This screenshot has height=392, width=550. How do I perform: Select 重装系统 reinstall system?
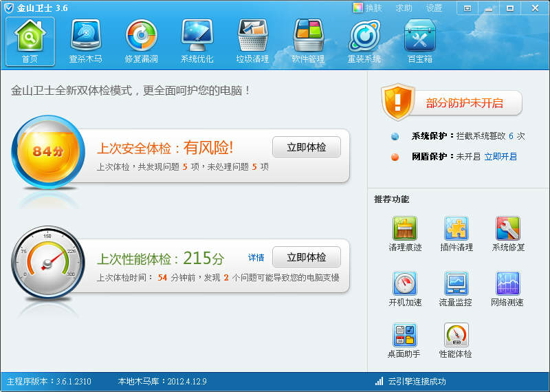click(364, 41)
